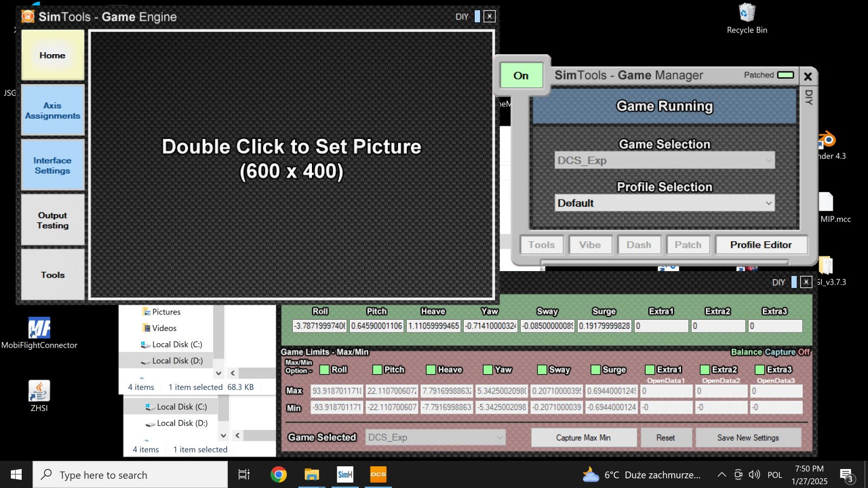Toggle the Extra1 Max/Min option checkbox
Viewport: 868px width, 488px height.
pyautogui.click(x=650, y=370)
